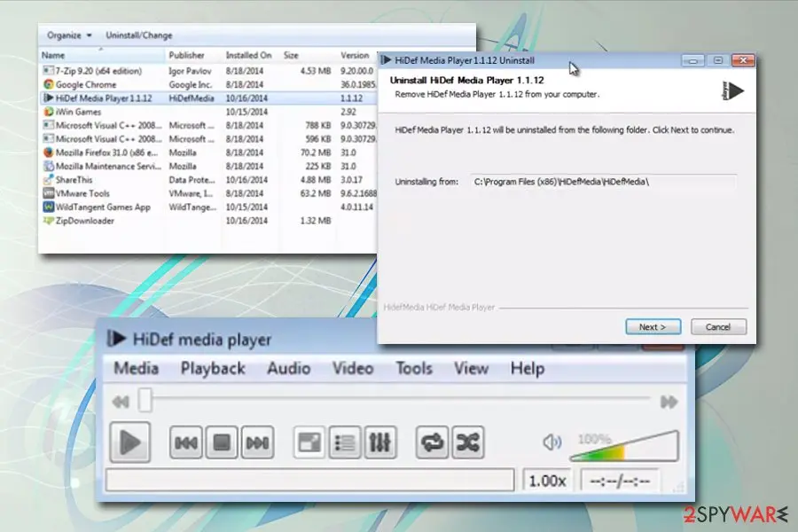Click the 70.2 MB size cell
This screenshot has height=532, width=798.
pyautogui.click(x=316, y=153)
